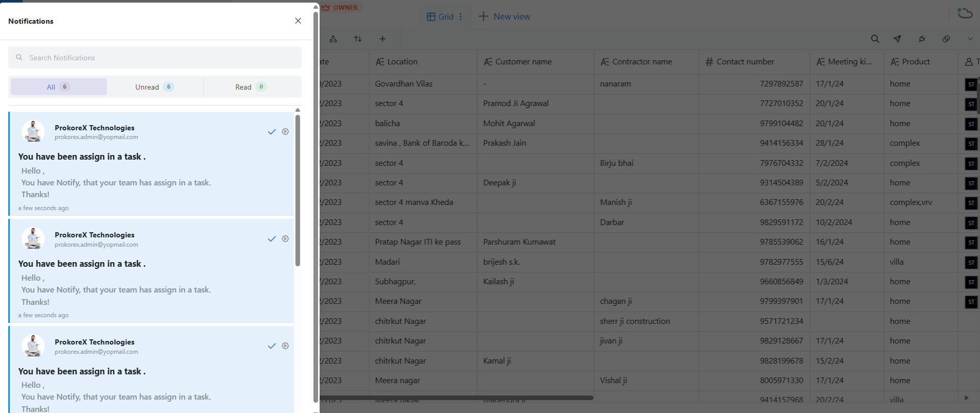This screenshot has height=413, width=980.
Task: Select the All notifications tab
Action: point(58,87)
